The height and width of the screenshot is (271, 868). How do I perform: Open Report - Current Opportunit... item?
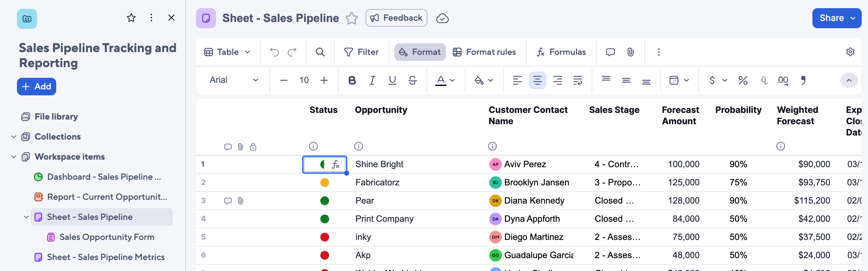tap(101, 197)
